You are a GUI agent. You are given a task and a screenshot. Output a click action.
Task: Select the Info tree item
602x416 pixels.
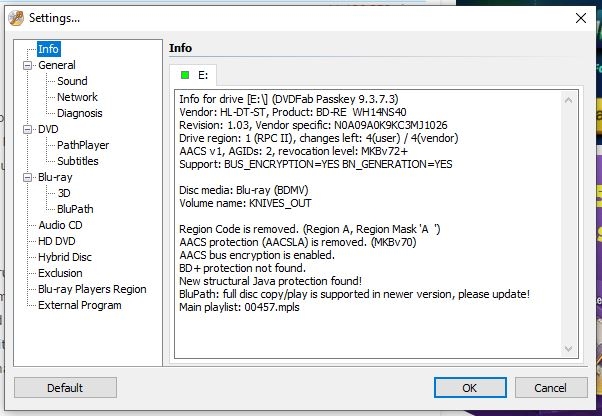48,49
